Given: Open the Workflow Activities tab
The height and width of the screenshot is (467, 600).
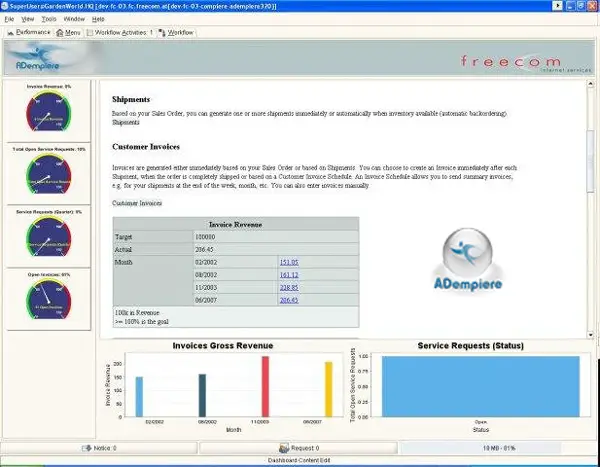Looking at the screenshot, I should [120, 33].
